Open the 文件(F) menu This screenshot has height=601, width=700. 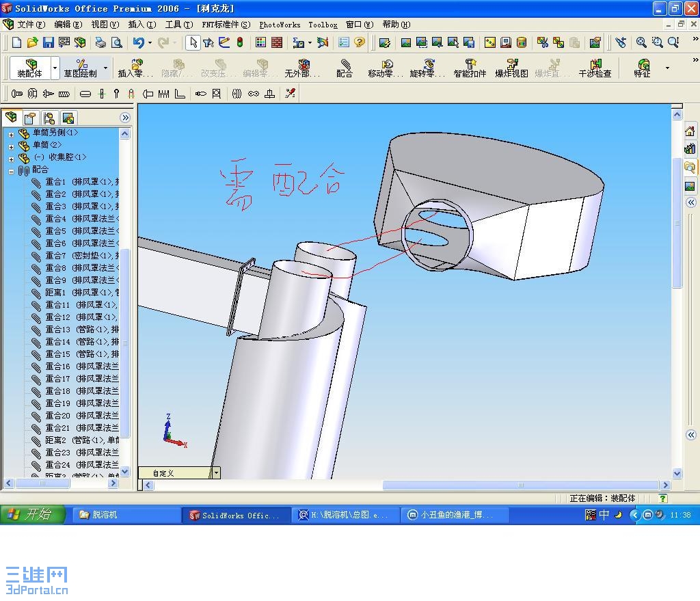point(31,25)
